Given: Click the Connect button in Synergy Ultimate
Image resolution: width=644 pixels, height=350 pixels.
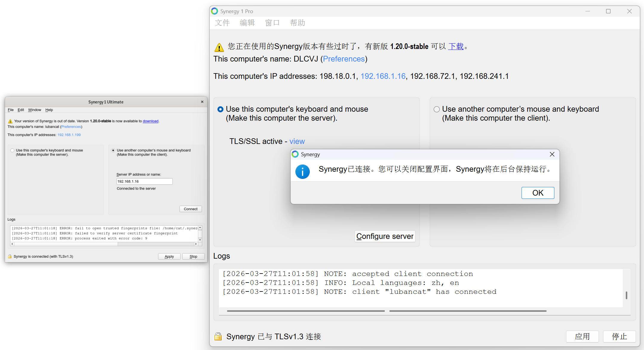Looking at the screenshot, I should pyautogui.click(x=191, y=209).
